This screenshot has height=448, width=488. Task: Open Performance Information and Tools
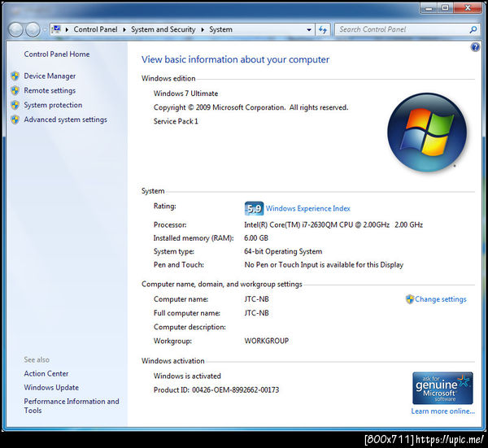pos(72,406)
